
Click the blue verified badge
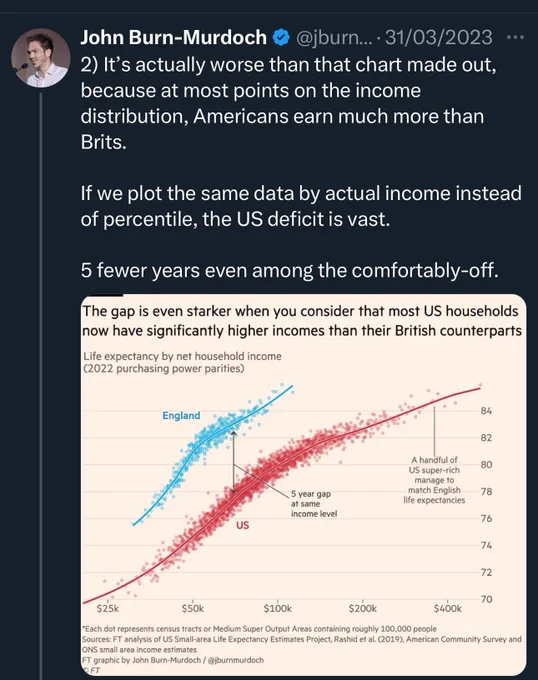[x=281, y=38]
